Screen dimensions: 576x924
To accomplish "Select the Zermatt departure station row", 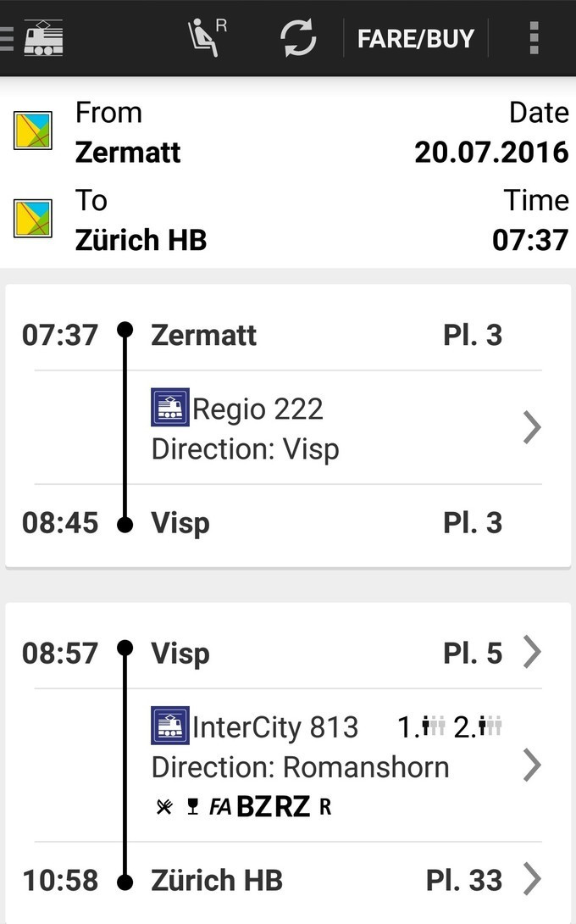I will [280, 335].
